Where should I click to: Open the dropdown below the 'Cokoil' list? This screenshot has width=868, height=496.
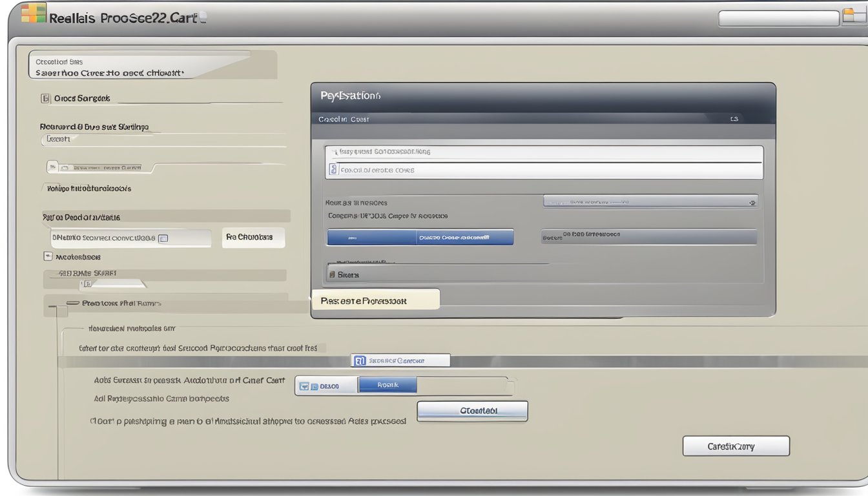point(650,202)
